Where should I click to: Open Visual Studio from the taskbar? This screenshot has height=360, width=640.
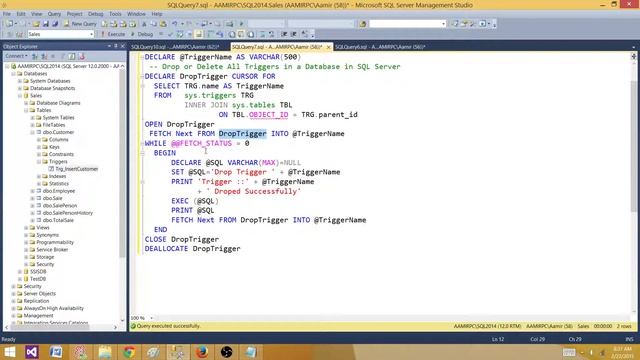pyautogui.click(x=31, y=352)
